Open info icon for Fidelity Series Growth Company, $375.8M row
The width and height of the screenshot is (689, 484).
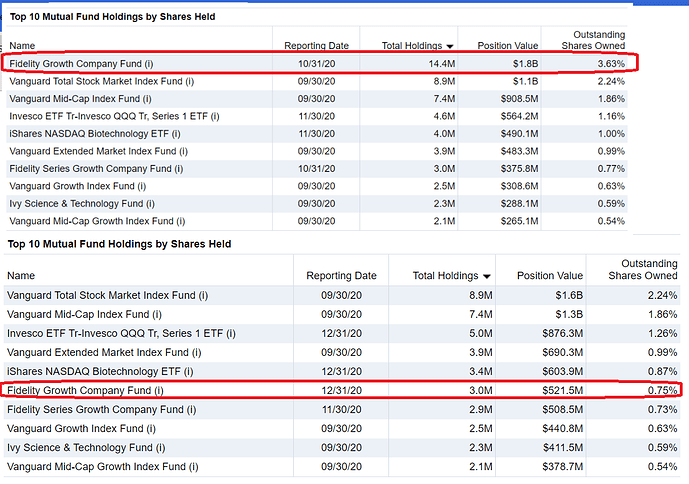coord(179,169)
